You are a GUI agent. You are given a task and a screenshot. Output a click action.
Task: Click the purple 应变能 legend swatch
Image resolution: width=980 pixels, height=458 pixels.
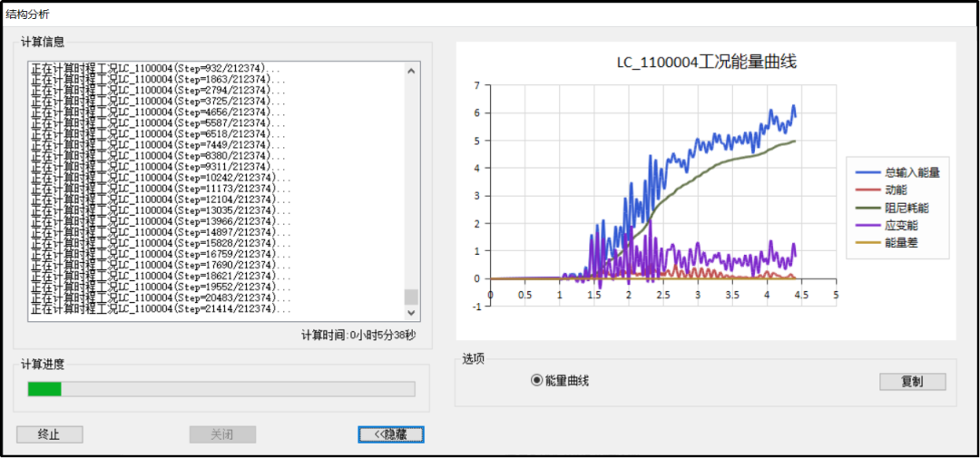coord(867,225)
